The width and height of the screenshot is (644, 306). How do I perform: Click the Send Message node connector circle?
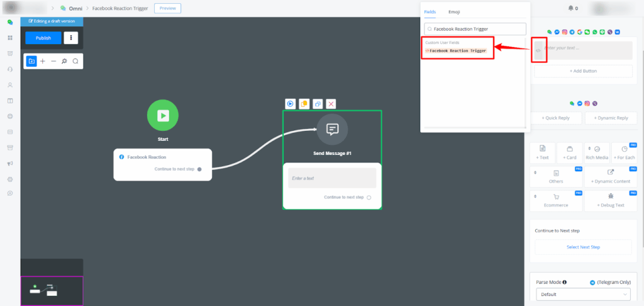pyautogui.click(x=369, y=198)
